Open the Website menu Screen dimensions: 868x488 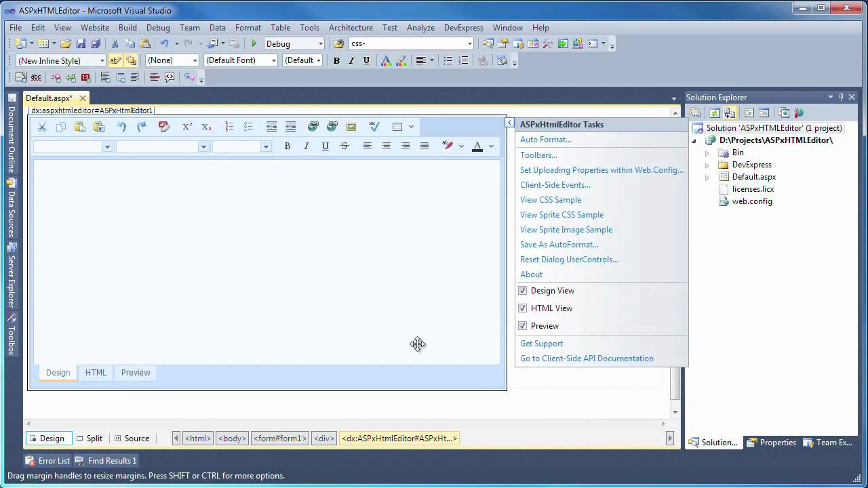[x=95, y=28]
